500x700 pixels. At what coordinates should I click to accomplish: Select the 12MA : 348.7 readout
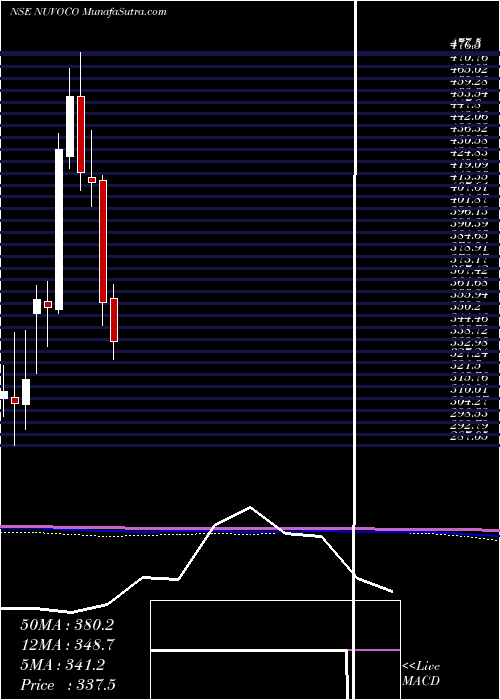(68, 645)
